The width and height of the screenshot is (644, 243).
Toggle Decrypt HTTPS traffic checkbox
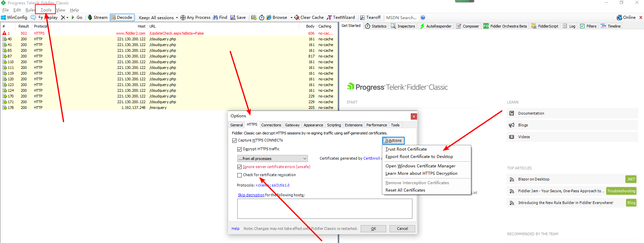(x=239, y=149)
